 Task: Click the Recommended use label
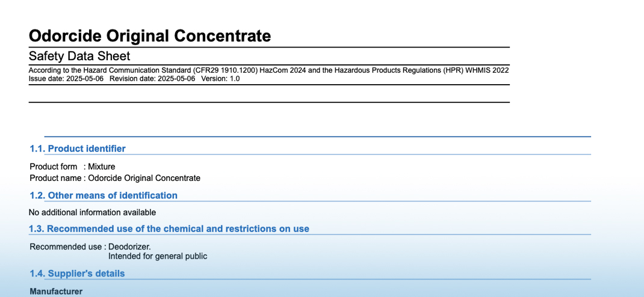click(x=66, y=247)
